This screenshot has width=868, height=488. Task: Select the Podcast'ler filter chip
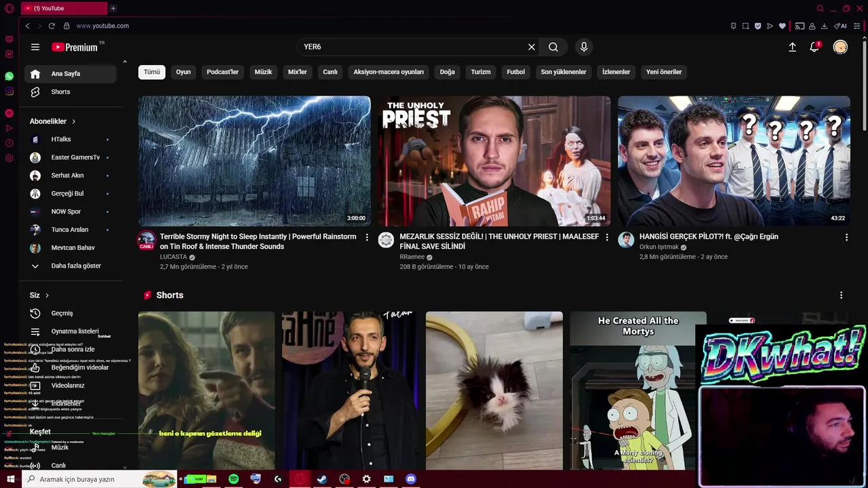coord(222,72)
